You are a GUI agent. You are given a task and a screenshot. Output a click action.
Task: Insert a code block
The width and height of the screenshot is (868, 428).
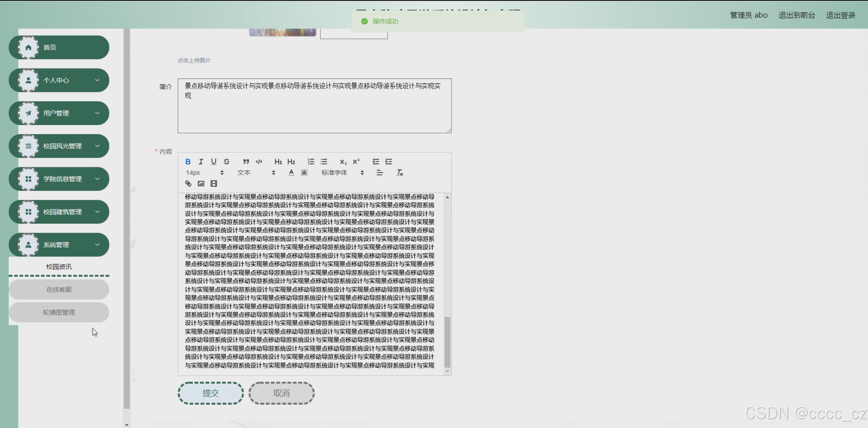259,162
